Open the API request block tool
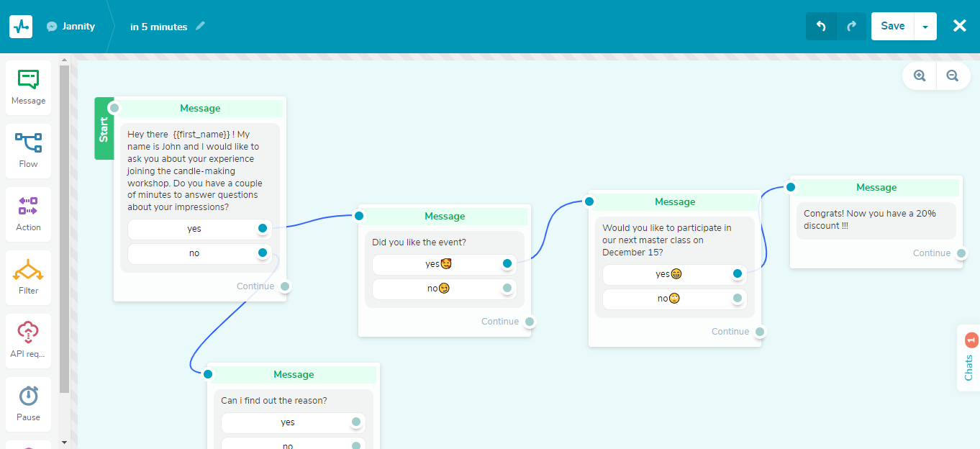 coord(28,340)
